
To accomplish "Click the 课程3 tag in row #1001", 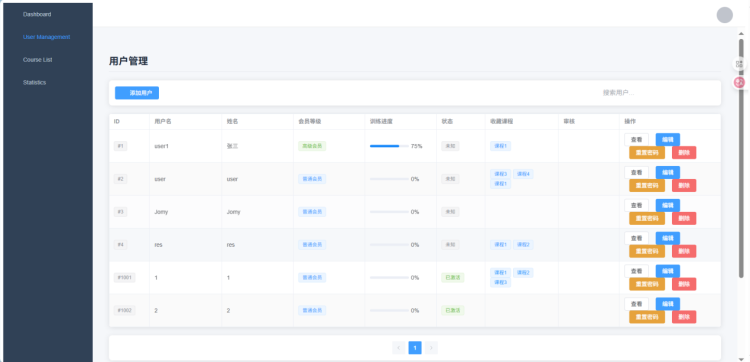I will click(x=500, y=283).
